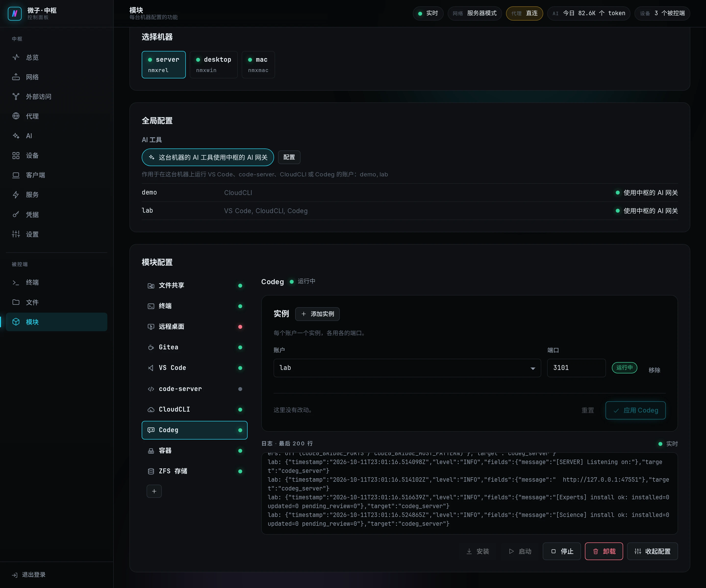Click 退出登录 to log out
The height and width of the screenshot is (588, 706).
(29, 575)
